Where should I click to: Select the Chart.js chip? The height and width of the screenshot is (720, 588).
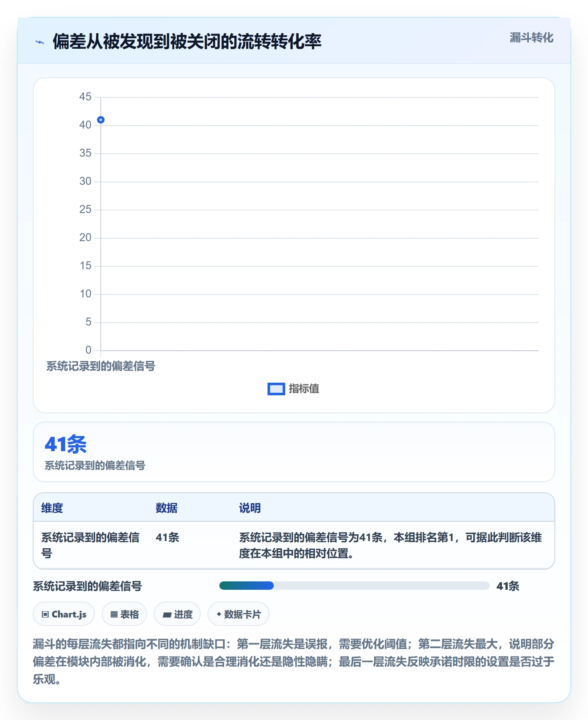[x=64, y=614]
